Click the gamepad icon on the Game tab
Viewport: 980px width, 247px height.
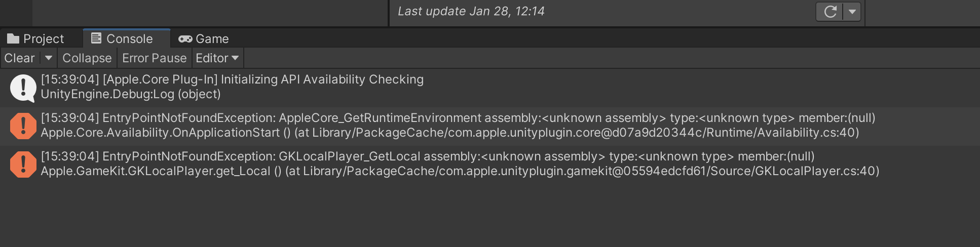point(185,39)
